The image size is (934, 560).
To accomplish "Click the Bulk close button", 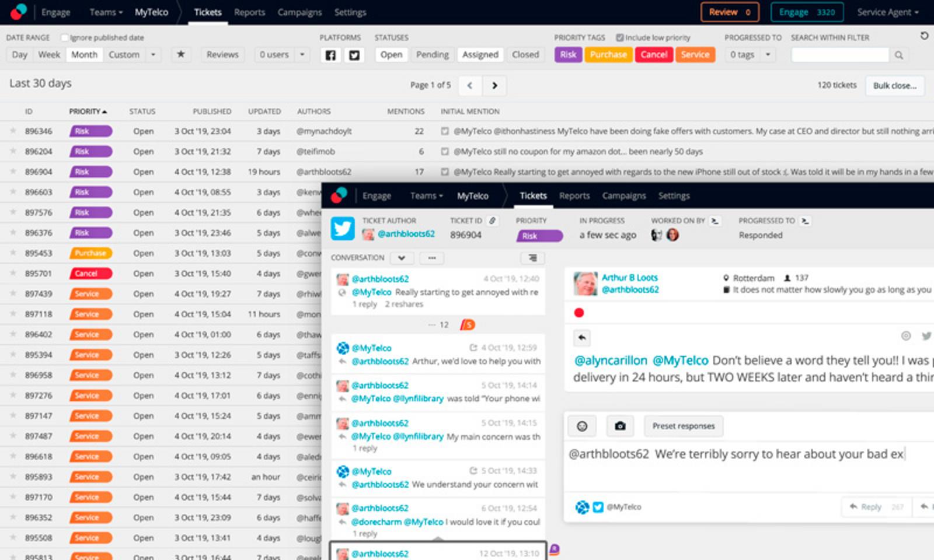I will 895,86.
